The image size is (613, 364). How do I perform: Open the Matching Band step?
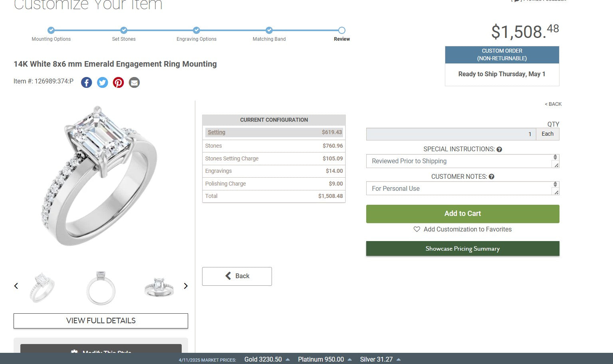pyautogui.click(x=269, y=30)
